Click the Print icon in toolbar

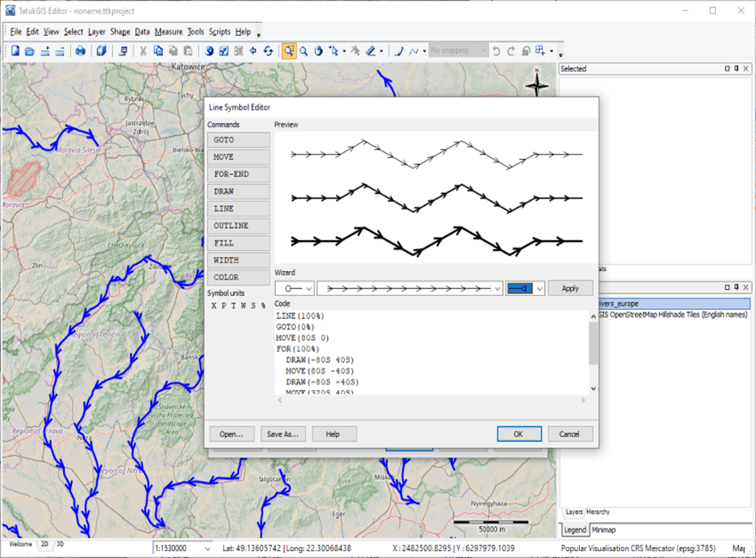(x=81, y=51)
